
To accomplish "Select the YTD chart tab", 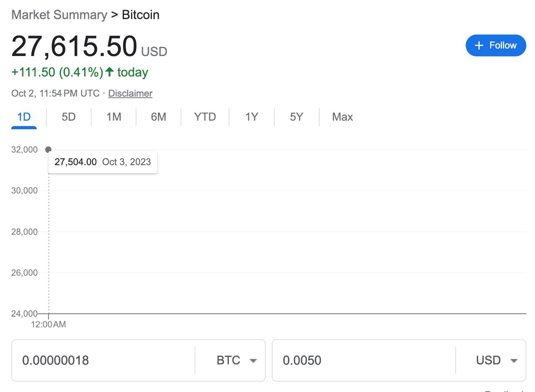I will pyautogui.click(x=205, y=117).
